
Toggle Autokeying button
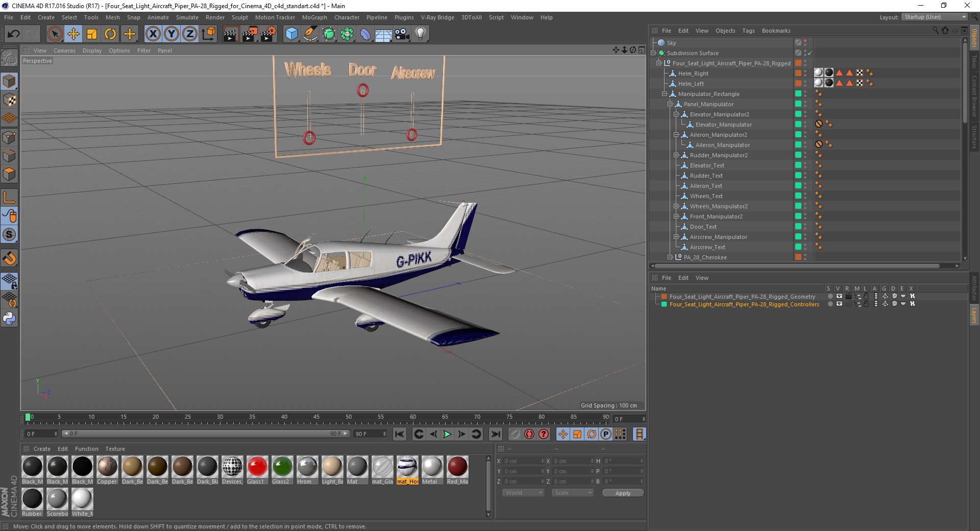pos(529,434)
